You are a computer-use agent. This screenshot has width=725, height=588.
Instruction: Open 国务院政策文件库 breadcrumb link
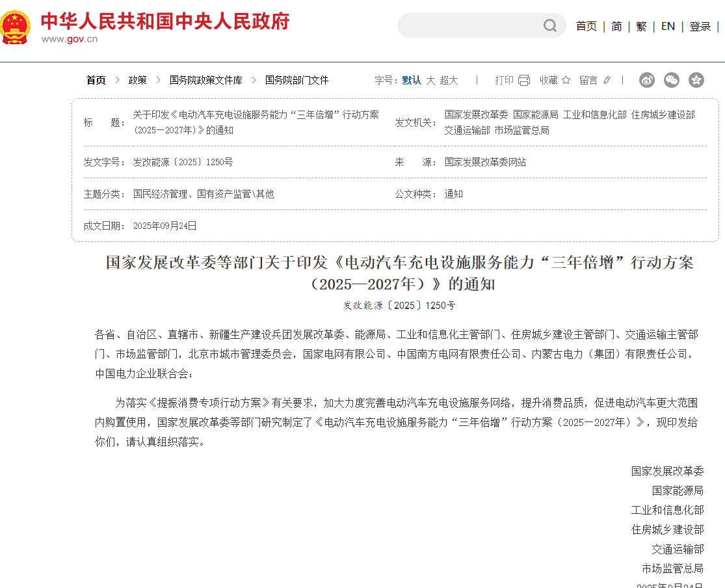(205, 80)
